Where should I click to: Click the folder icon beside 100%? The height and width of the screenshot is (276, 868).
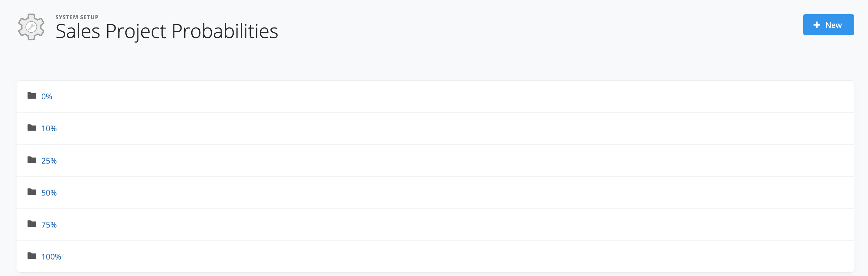32,256
